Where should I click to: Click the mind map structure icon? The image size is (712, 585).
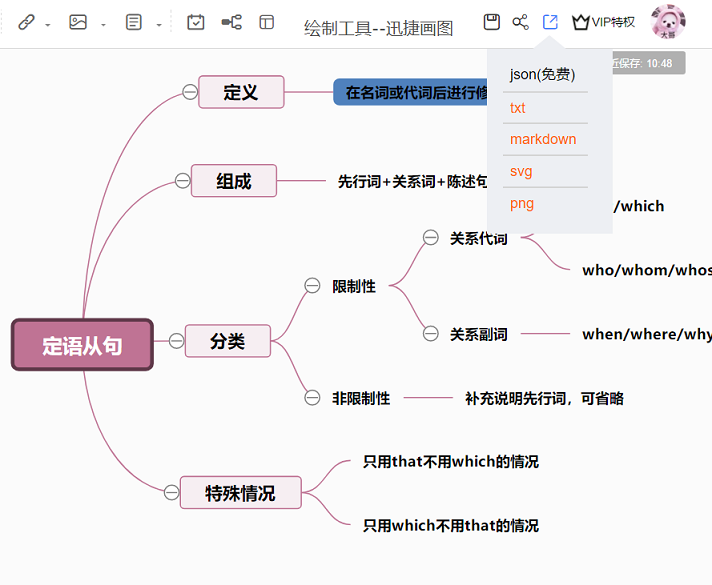[x=232, y=22]
